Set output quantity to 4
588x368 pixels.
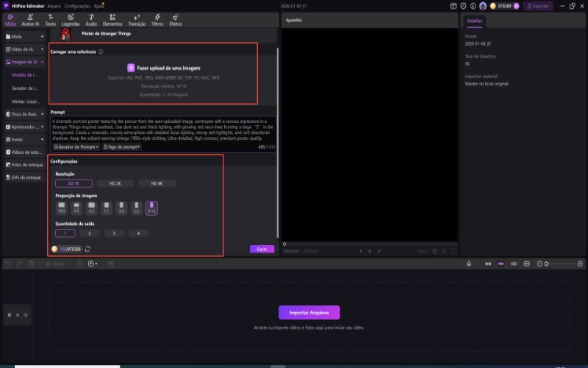coord(138,233)
